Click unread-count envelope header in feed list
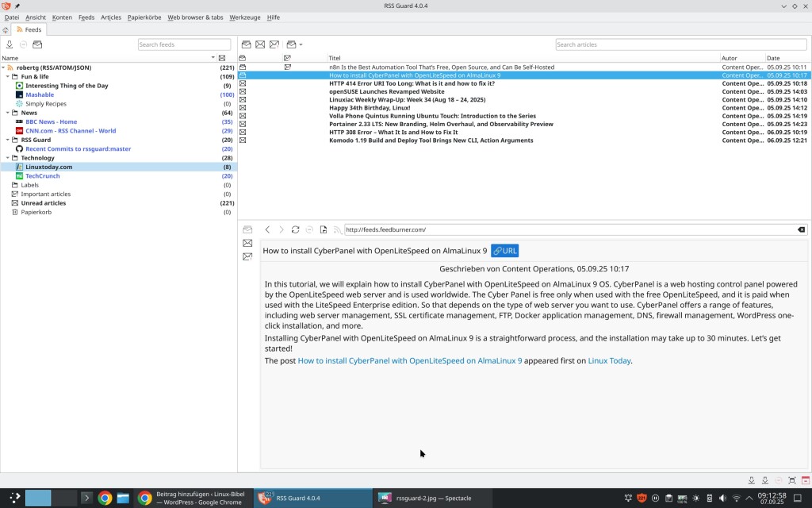The width and height of the screenshot is (812, 508). pos(222,58)
